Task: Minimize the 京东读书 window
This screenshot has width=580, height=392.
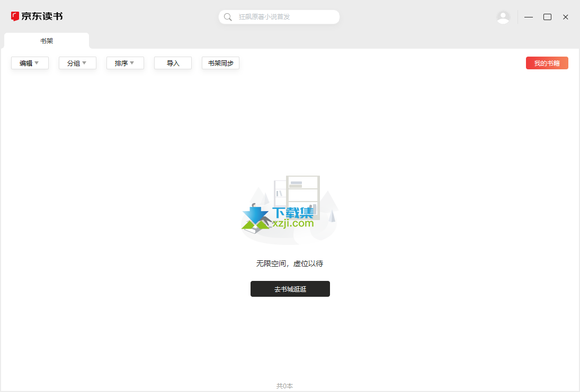Action: click(529, 17)
